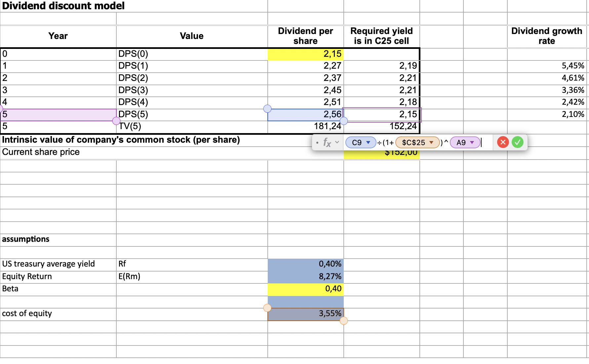Select the 4,61% growth rate cell

547,78
